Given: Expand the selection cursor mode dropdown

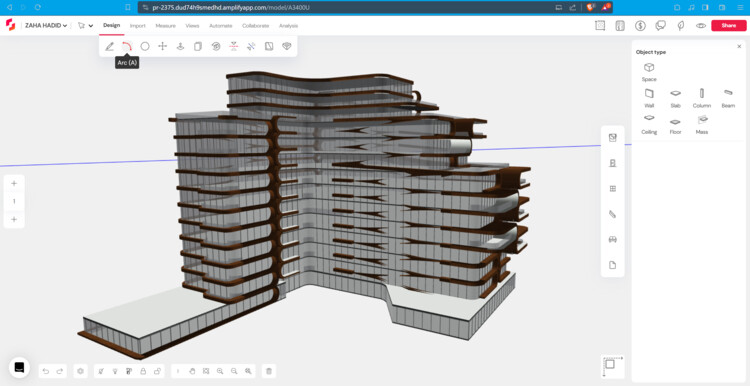Looking at the screenshot, I should pos(90,26).
